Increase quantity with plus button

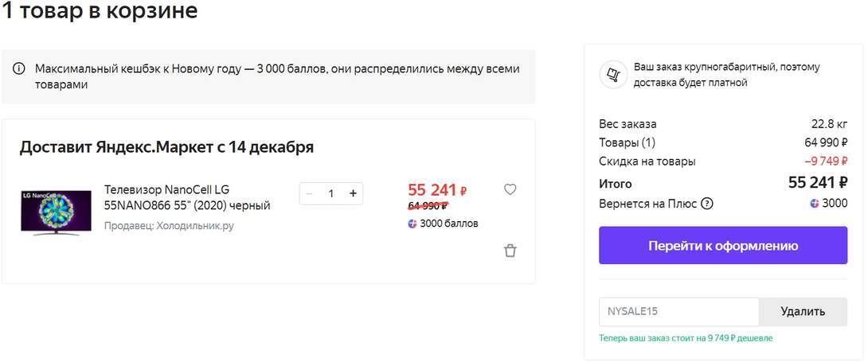pos(353,193)
